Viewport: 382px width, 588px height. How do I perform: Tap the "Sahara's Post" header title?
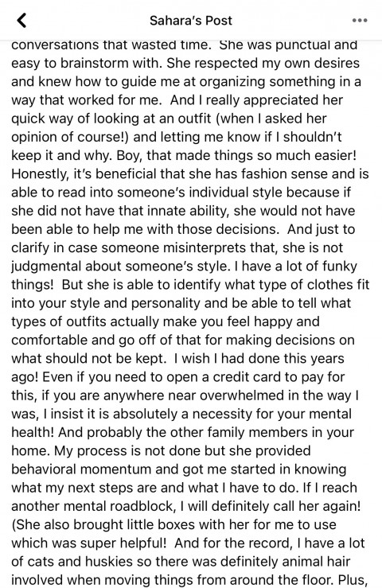[191, 20]
